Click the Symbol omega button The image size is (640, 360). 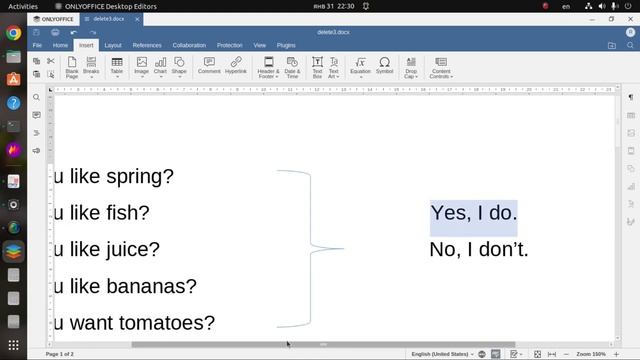[384, 65]
